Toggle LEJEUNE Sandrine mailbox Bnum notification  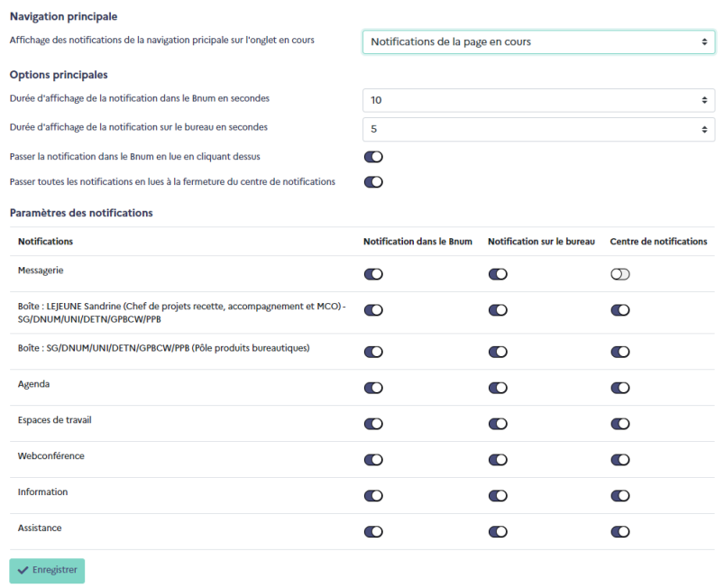(x=373, y=310)
